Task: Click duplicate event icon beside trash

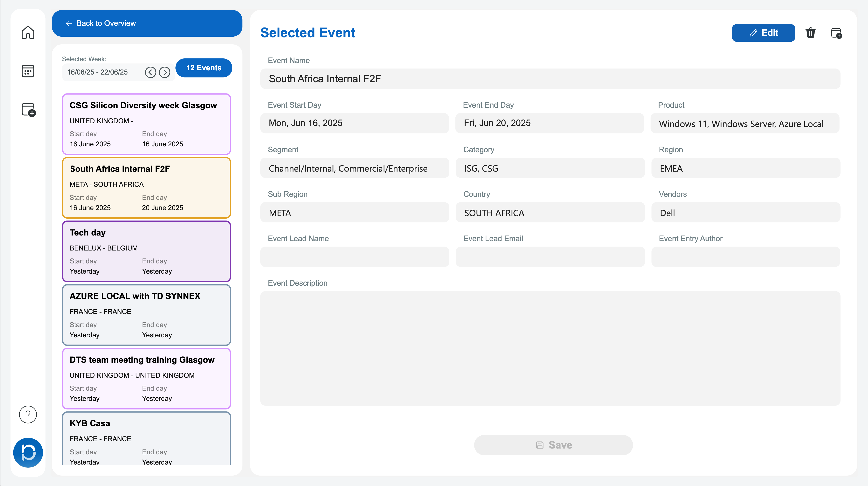Action: 836,33
